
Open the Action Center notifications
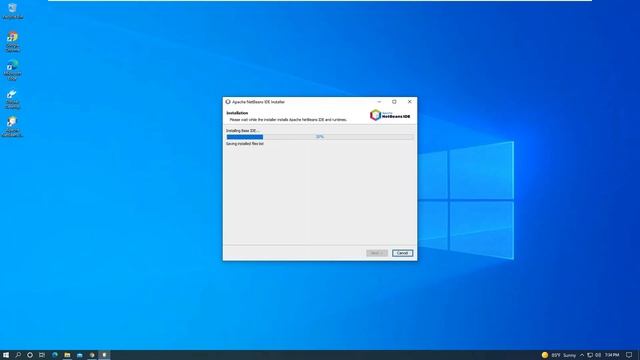click(x=629, y=355)
